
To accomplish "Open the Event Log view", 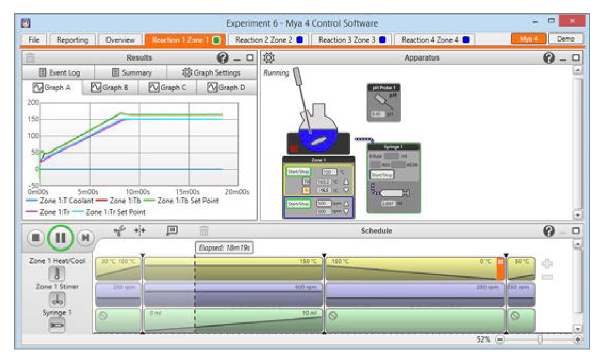I will click(x=59, y=72).
